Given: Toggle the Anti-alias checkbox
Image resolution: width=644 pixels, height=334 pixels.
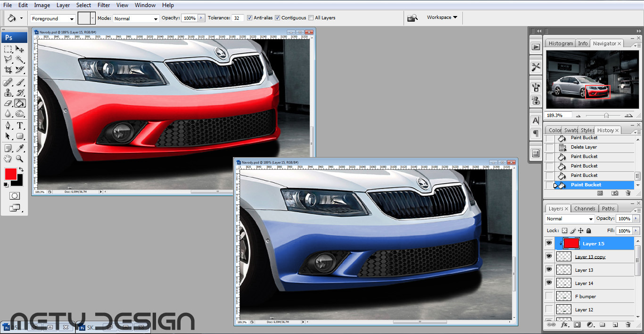Looking at the screenshot, I should [249, 18].
